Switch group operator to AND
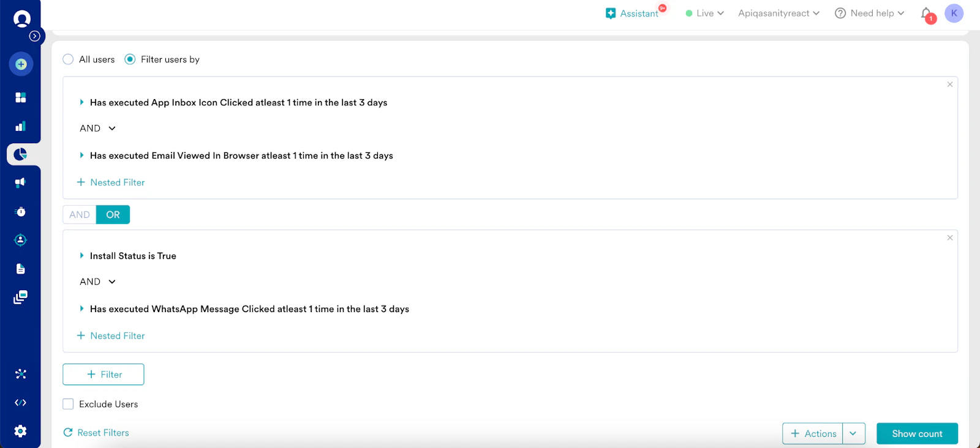This screenshot has height=448, width=980. tap(80, 215)
